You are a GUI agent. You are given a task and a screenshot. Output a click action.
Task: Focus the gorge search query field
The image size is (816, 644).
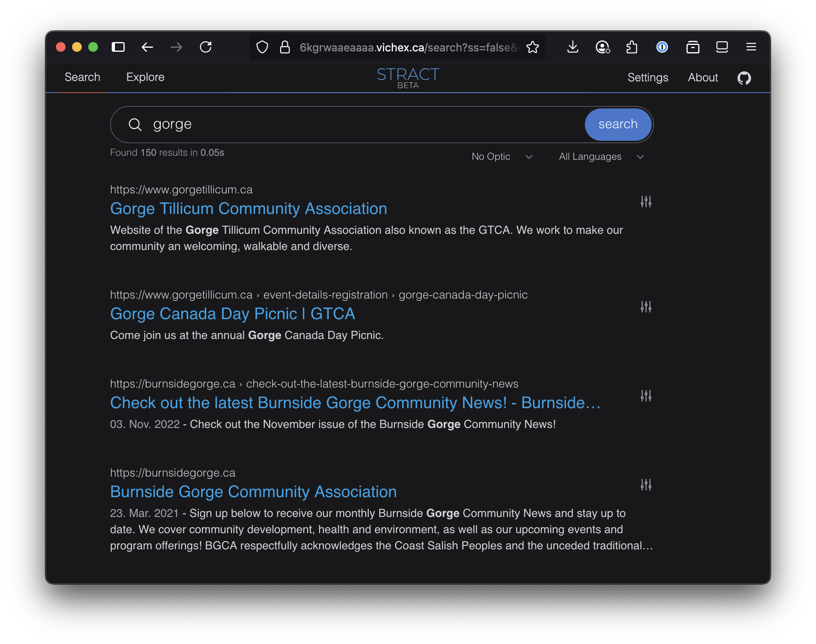364,124
